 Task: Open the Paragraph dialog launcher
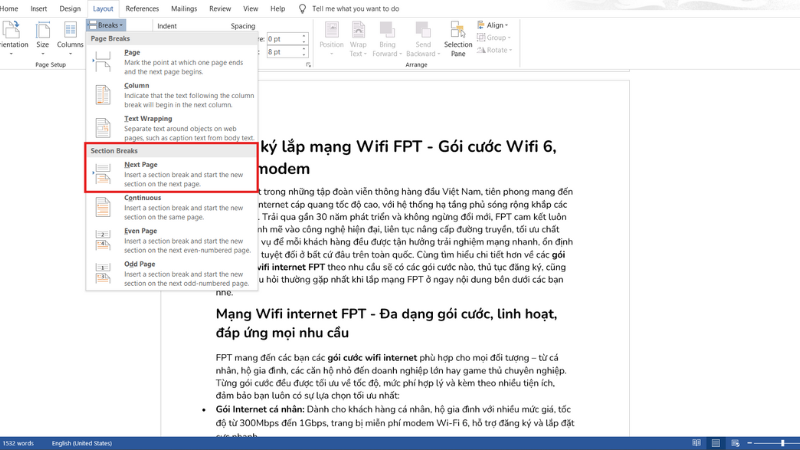pos(308,65)
